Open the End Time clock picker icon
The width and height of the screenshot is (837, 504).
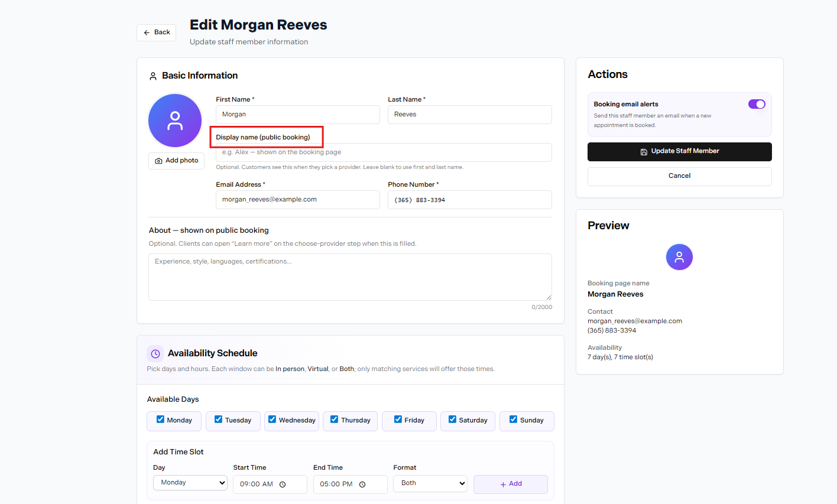pos(362,485)
